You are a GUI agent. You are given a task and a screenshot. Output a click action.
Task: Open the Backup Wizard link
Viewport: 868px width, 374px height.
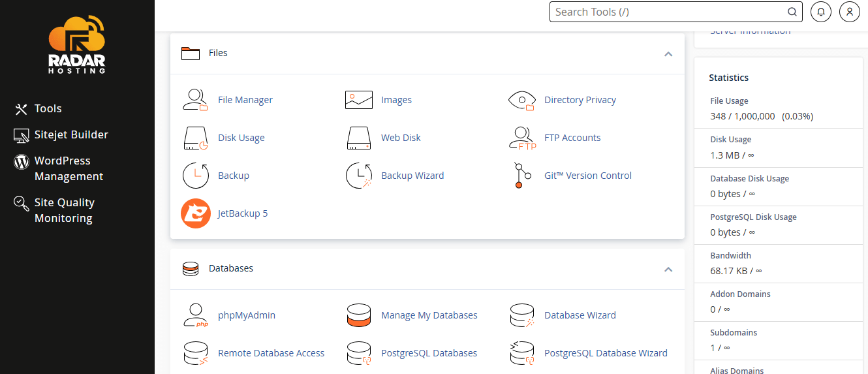pyautogui.click(x=412, y=176)
